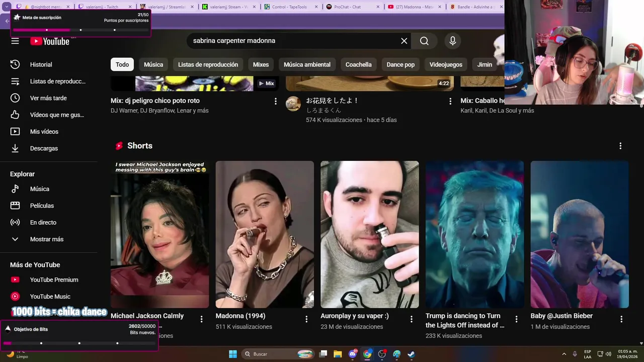
Task: Switch to Bandle browser tab
Action: pyautogui.click(x=473, y=7)
